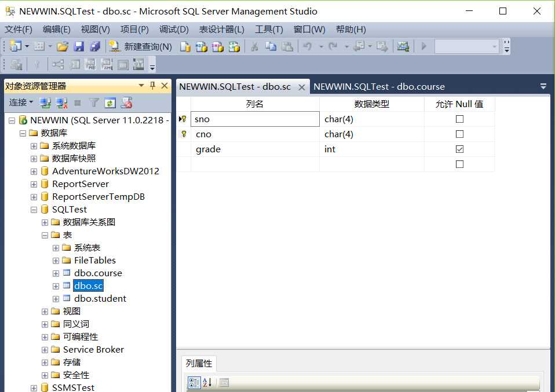Open the 连接 dropdown in Object Explorer
The height and width of the screenshot is (392, 555).
21,102
